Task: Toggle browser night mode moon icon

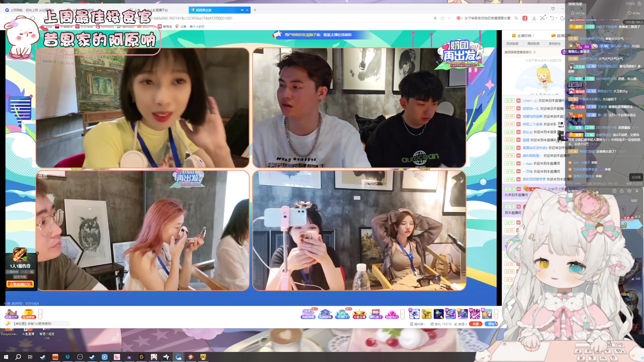Action: point(562,18)
